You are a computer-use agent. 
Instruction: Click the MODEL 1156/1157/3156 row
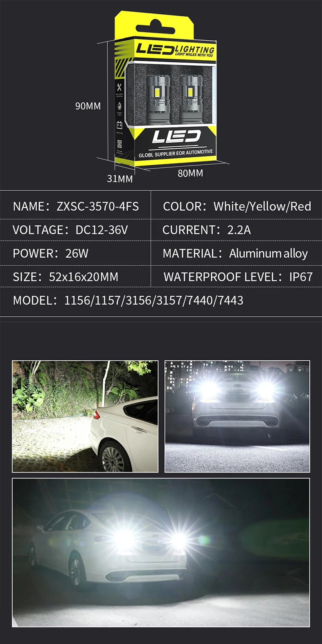(161, 300)
